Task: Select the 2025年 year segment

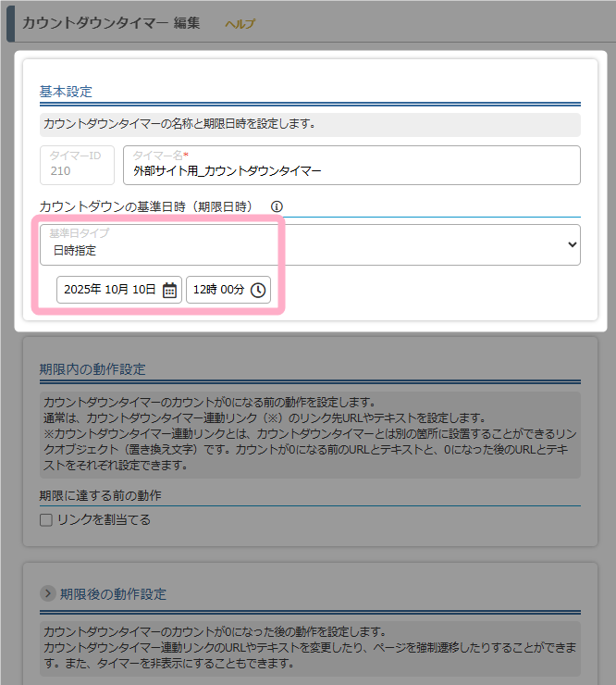Action: [x=82, y=290]
